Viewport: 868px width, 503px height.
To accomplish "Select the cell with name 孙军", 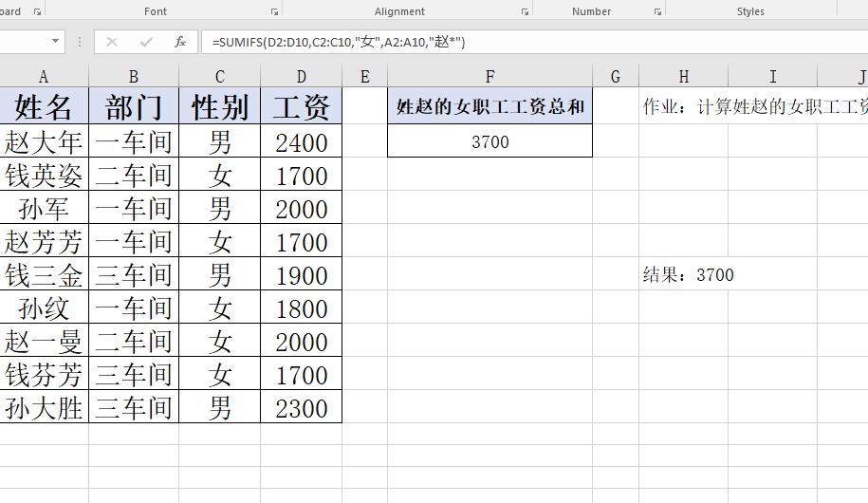I will click(x=44, y=207).
